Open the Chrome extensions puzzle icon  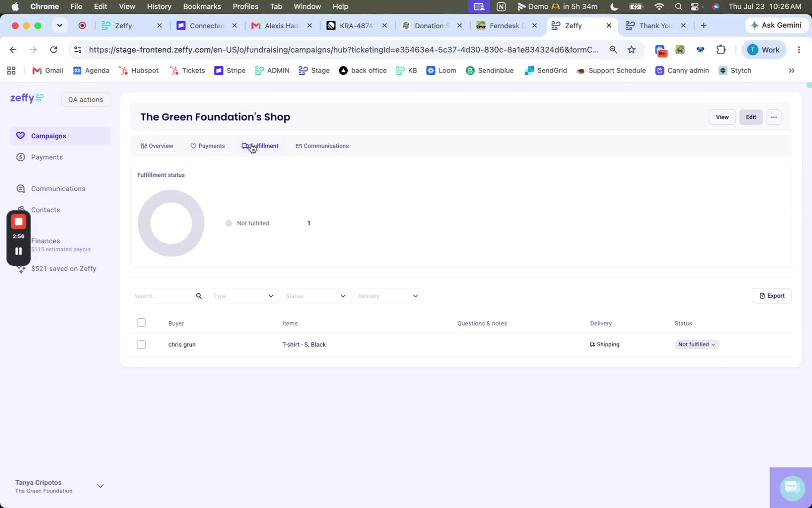[721, 50]
